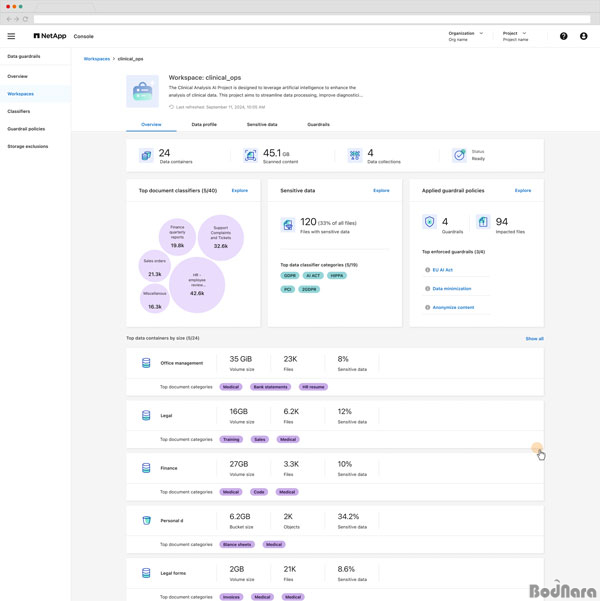Viewport: 600px width, 601px height.
Task: Open Storage exclusions in the sidebar
Action: 26,146
